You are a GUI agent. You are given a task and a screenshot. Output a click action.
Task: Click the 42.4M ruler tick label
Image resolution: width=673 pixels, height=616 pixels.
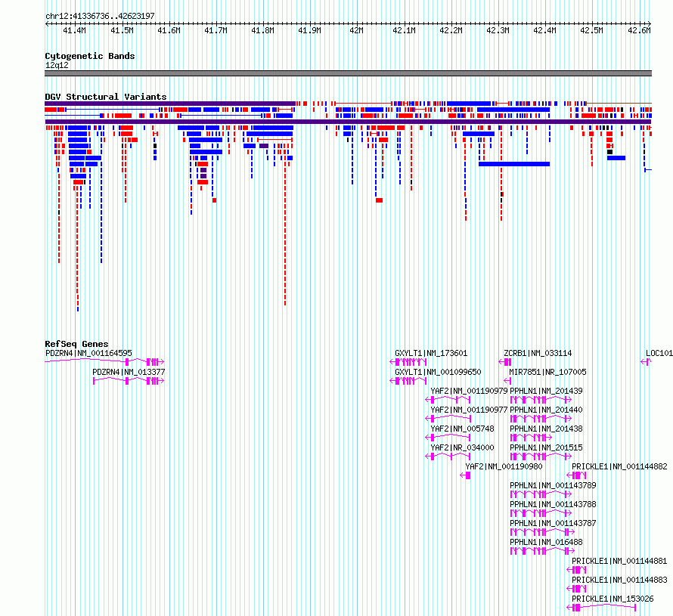tap(544, 30)
